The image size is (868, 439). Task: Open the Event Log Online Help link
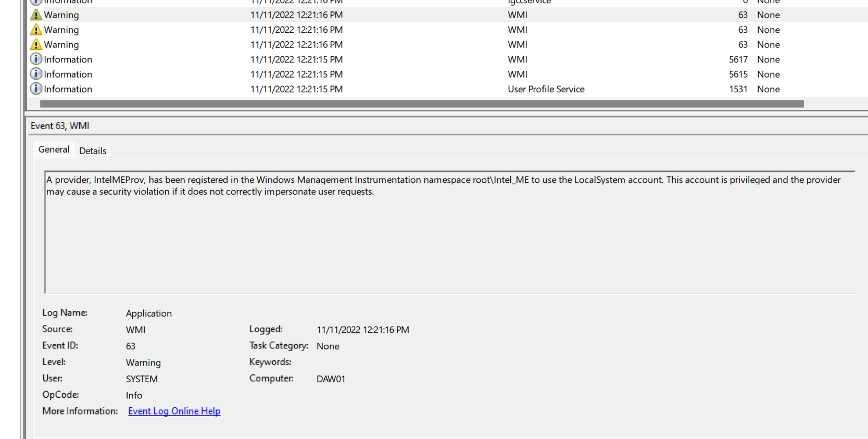tap(174, 411)
